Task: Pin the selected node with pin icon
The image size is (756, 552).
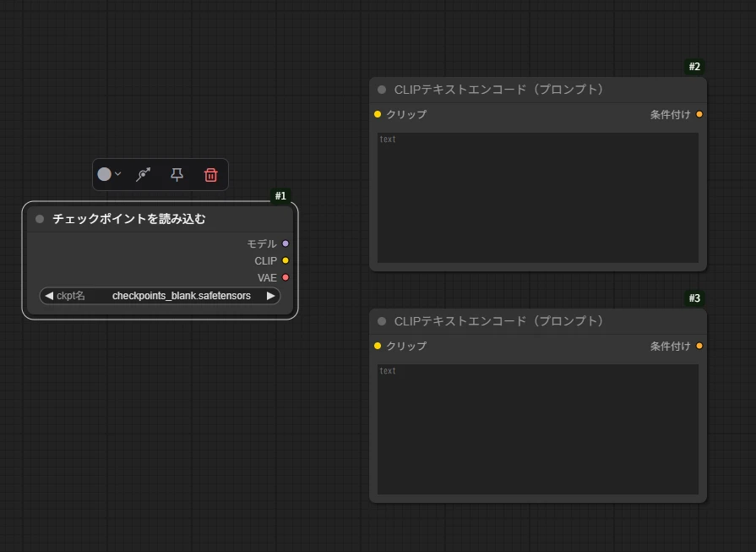Action: click(x=177, y=174)
